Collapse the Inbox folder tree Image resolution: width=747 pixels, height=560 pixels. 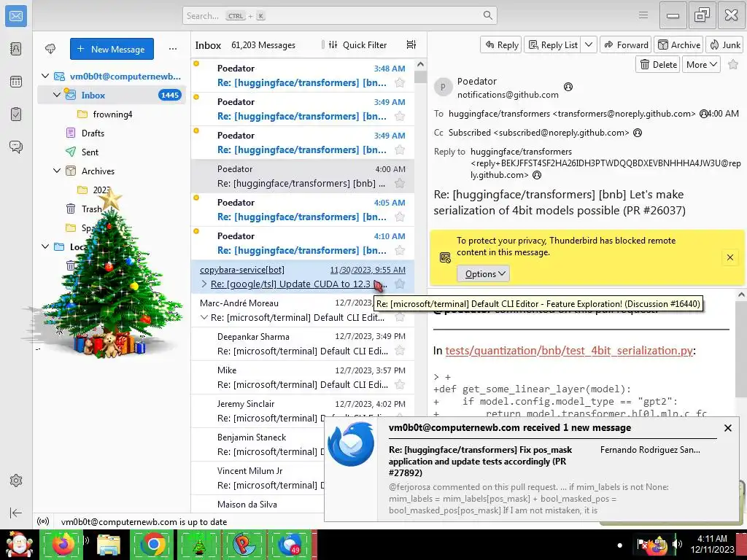[x=57, y=95]
